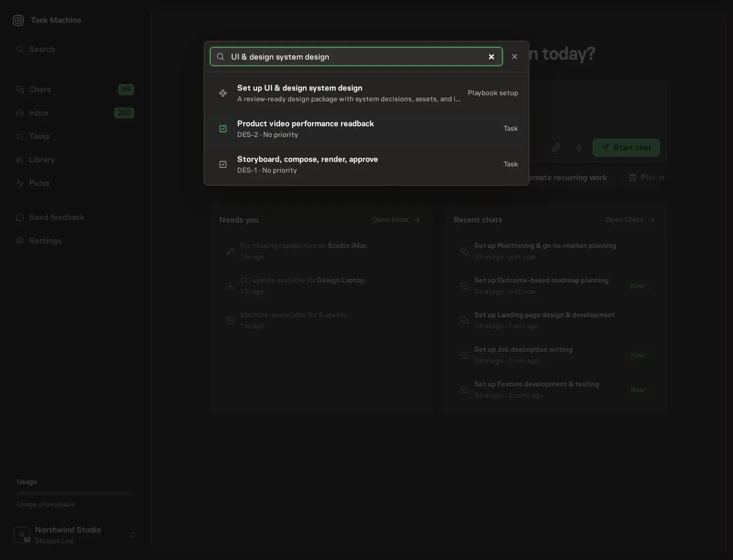This screenshot has height=560, width=733.
Task: Click the Start chat button
Action: pyautogui.click(x=626, y=148)
